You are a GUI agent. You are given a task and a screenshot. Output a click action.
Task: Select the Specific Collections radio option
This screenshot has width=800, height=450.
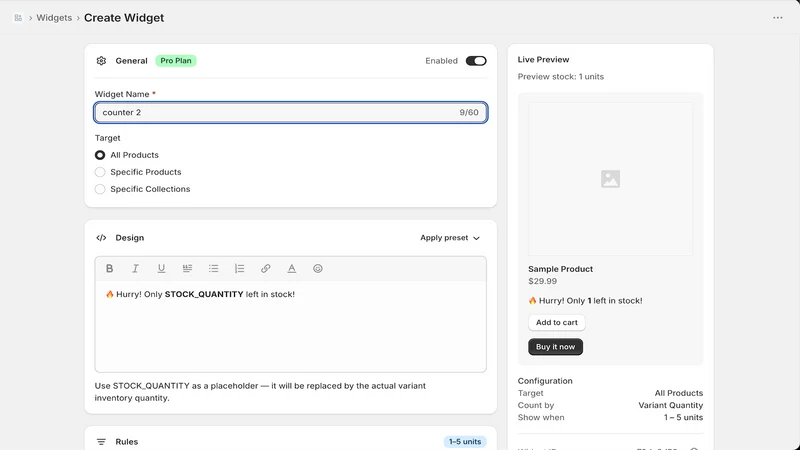point(100,189)
